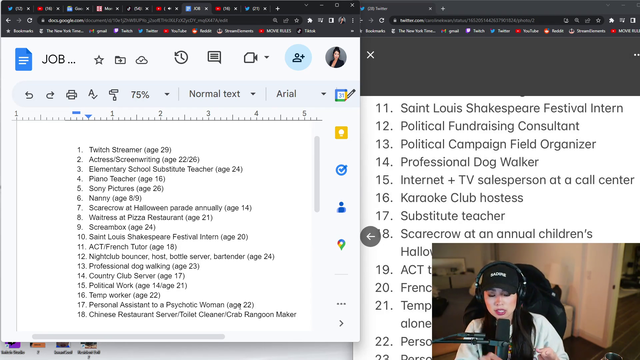The width and height of the screenshot is (640, 360).
Task: Redo the last edit in Docs
Action: click(50, 95)
